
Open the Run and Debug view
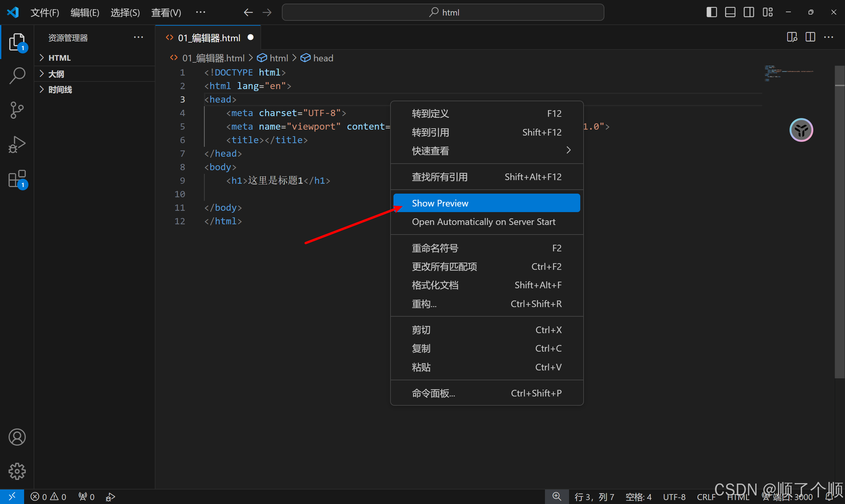point(17,144)
